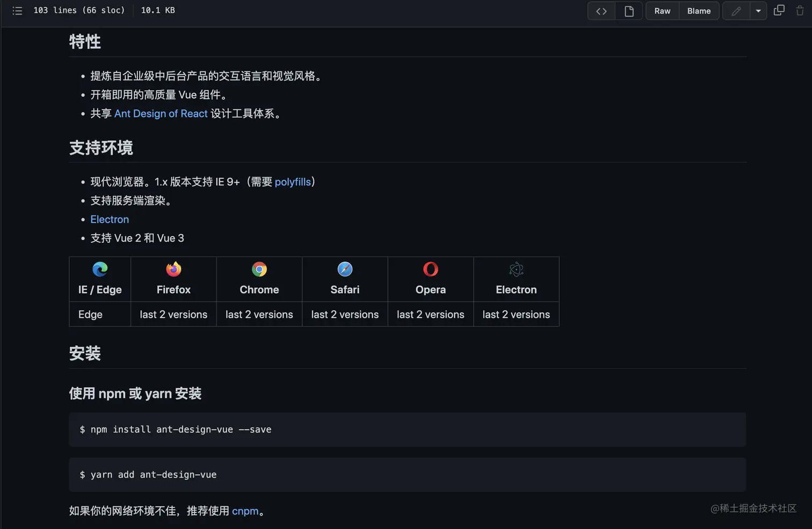The image size is (812, 529).
Task: Select 'last 2 versions' under Chrome
Action: point(259,314)
